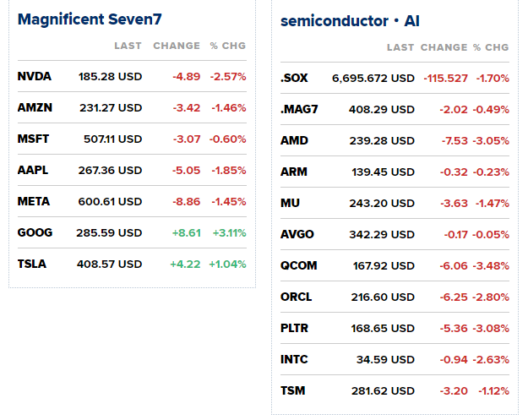This screenshot has height=420, width=528.
Task: Click the AAPL ticker symbol
Action: (32, 170)
